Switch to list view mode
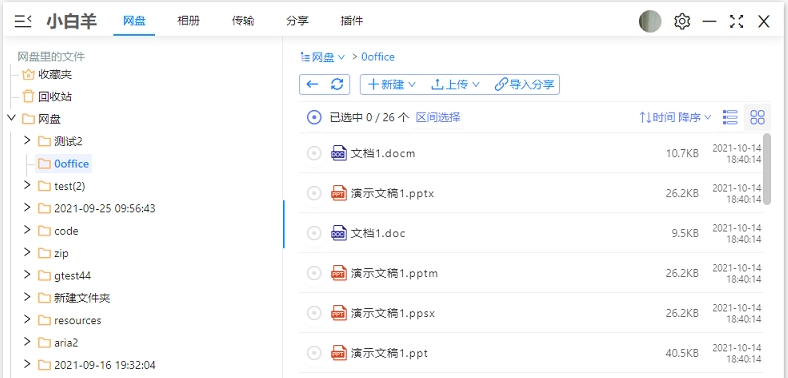The height and width of the screenshot is (378, 788). (730, 117)
